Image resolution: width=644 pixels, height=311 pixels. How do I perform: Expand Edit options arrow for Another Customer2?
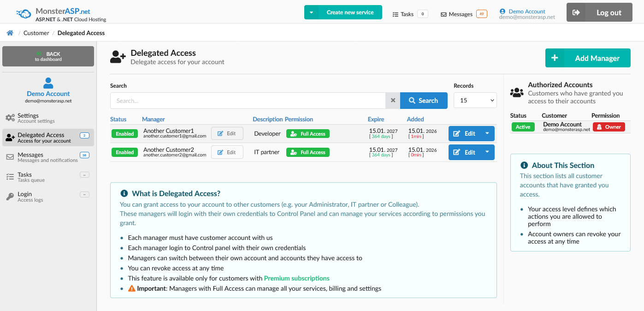(x=487, y=152)
